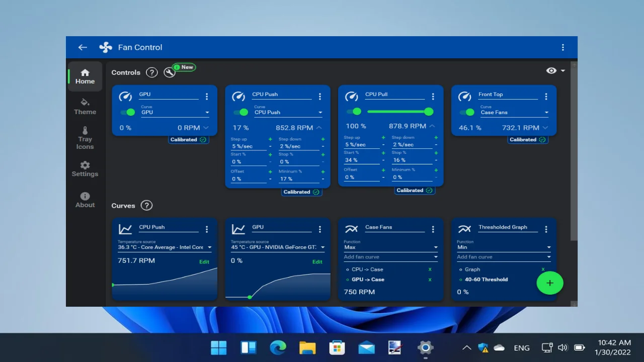
Task: Go back using the arrow in header
Action: pos(83,47)
